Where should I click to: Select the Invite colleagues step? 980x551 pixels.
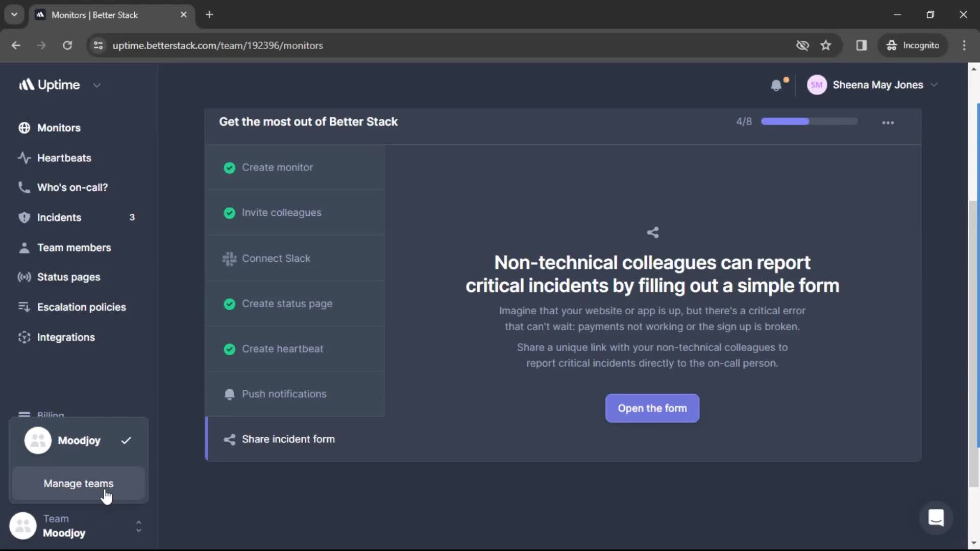(x=295, y=213)
